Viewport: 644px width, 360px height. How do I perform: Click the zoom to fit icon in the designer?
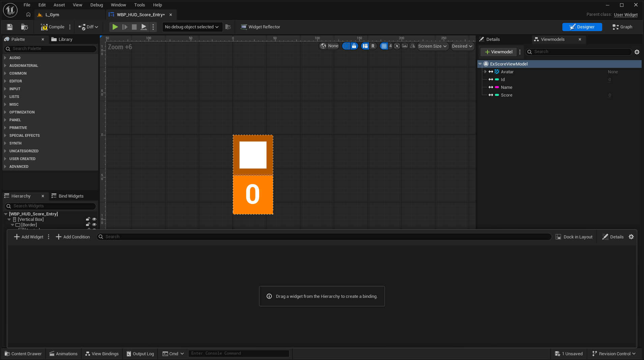(397, 46)
